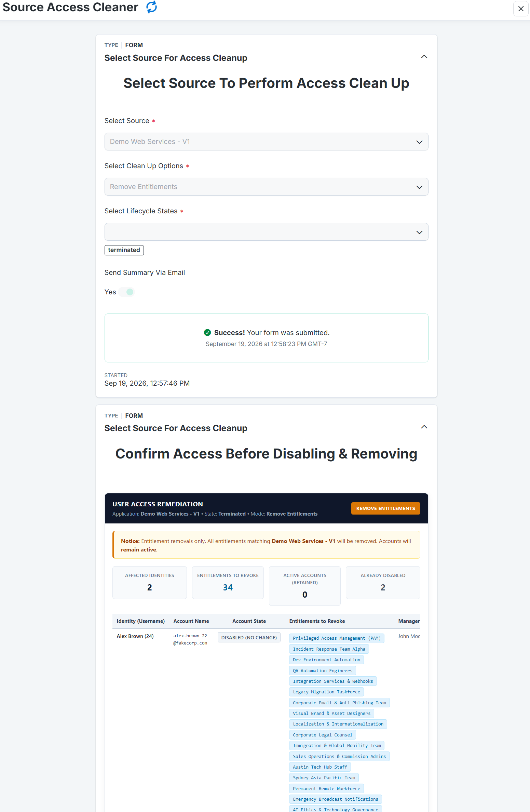530x812 pixels.
Task: Click the refresh icon beside Source Access Cleaner
Action: click(x=151, y=7)
